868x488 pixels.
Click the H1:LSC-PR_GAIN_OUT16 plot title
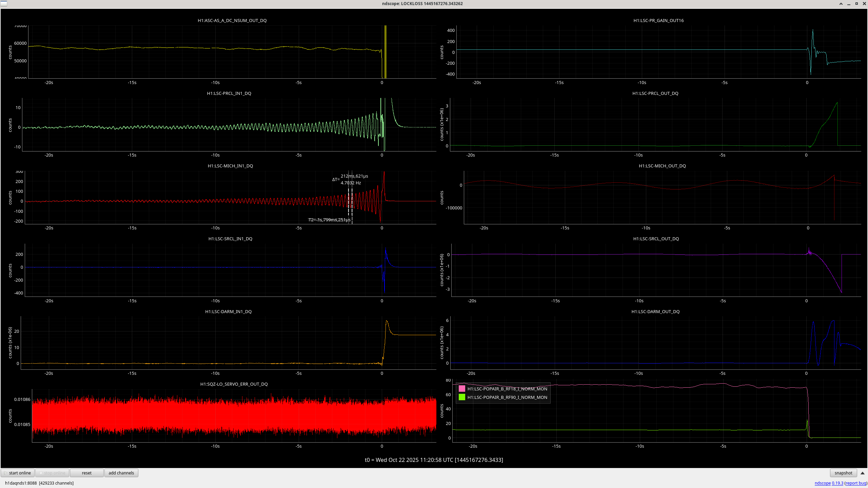pos(658,20)
